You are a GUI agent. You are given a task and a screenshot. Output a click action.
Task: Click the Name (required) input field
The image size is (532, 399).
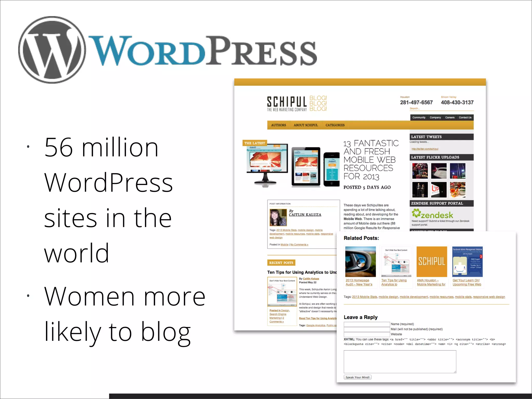point(367,324)
